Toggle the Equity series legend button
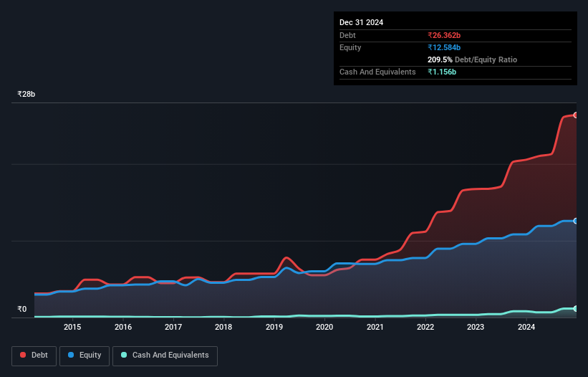Viewport: 588px width, 377px height. (85, 355)
